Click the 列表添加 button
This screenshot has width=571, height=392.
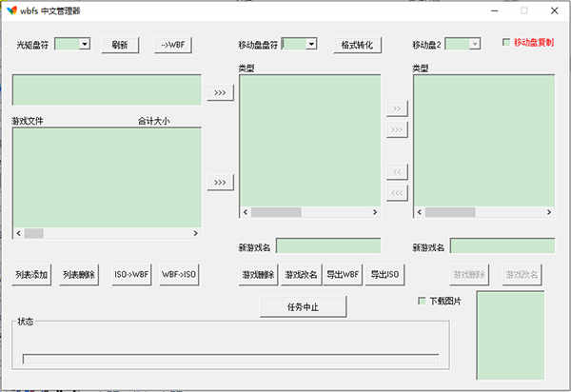[31, 274]
